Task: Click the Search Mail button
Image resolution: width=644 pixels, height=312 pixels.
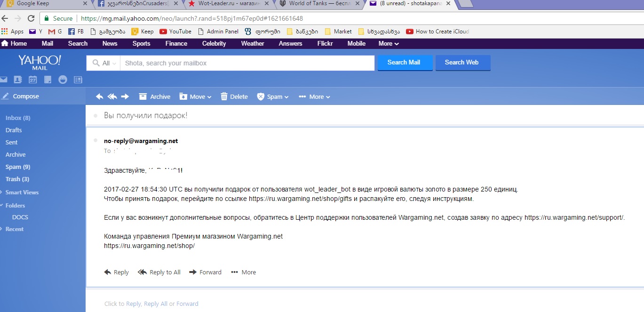Action: [405, 63]
